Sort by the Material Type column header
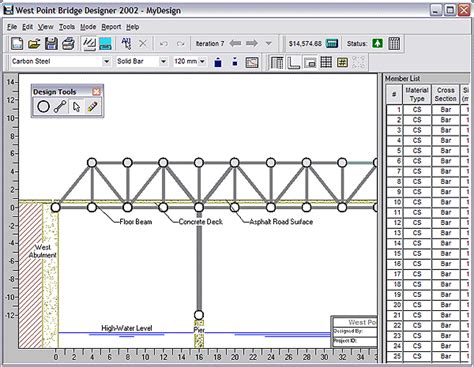The image size is (474, 367). [x=417, y=94]
